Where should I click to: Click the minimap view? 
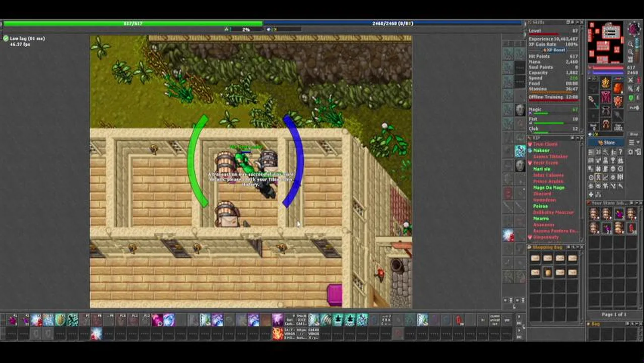[606, 42]
